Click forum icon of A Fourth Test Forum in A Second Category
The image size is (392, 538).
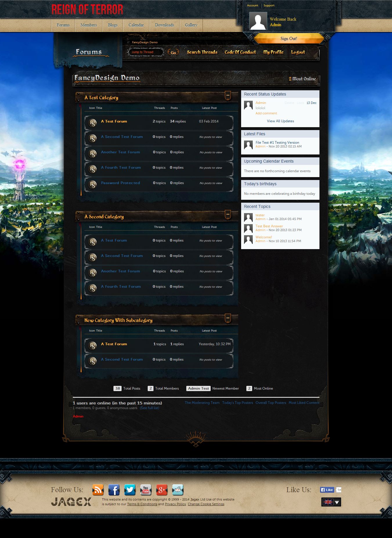pos(93,288)
